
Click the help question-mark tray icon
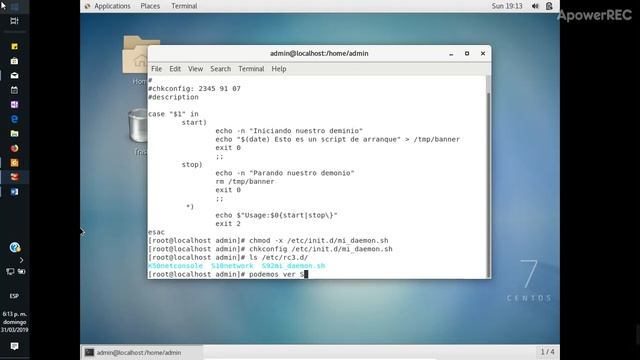15,247
